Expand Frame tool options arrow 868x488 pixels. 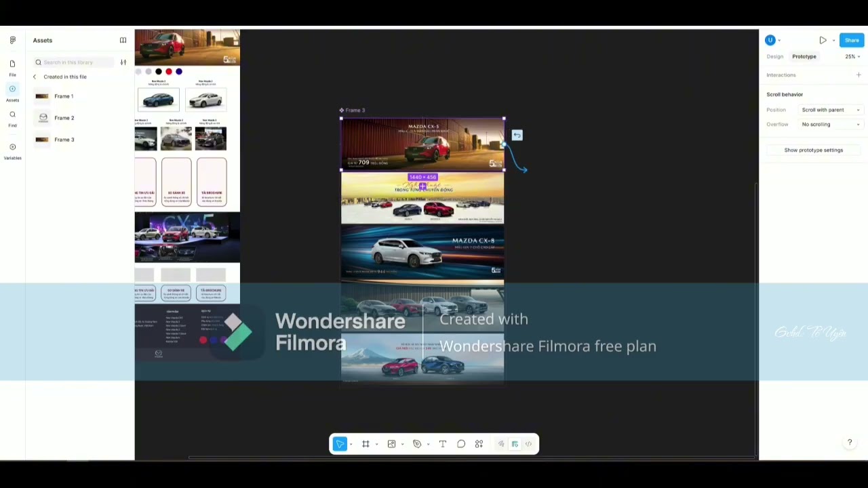(377, 445)
